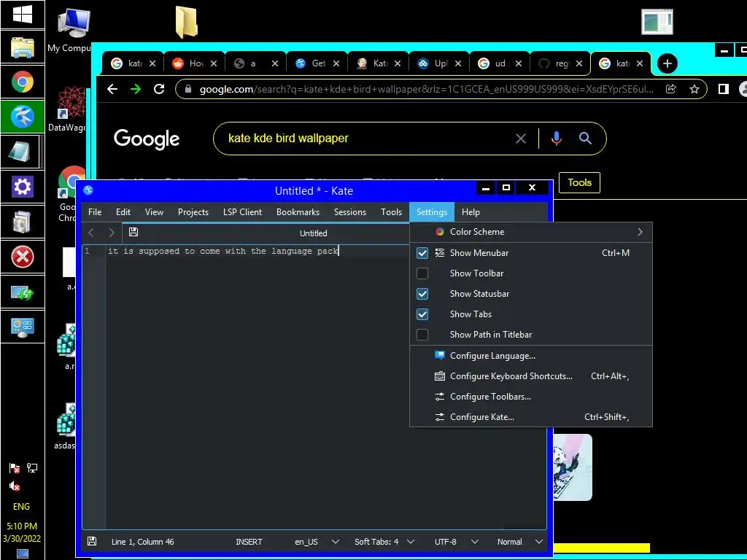Click the anime image thumbnail behind Kate

(x=573, y=467)
